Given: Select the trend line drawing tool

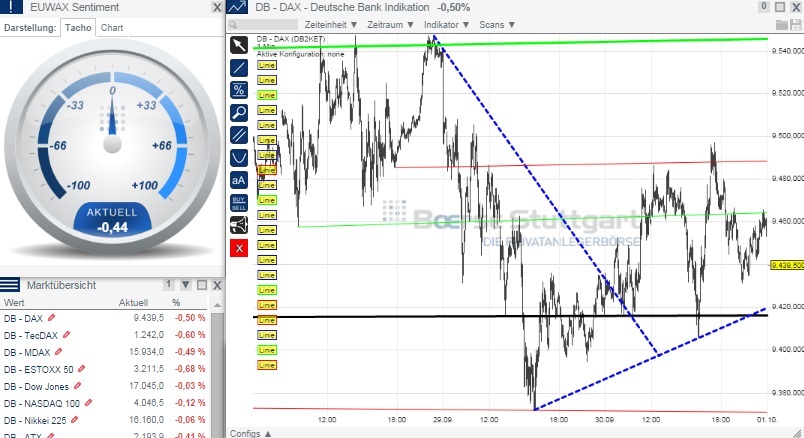Looking at the screenshot, I should [239, 68].
